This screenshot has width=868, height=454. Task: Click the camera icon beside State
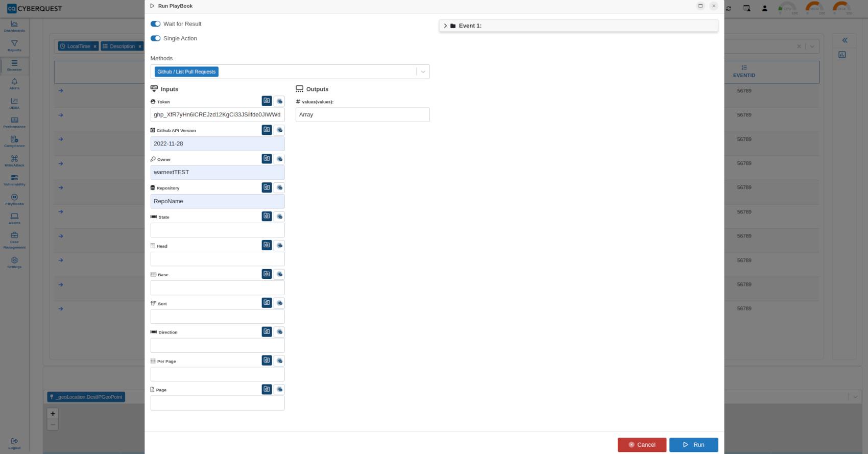(x=267, y=217)
